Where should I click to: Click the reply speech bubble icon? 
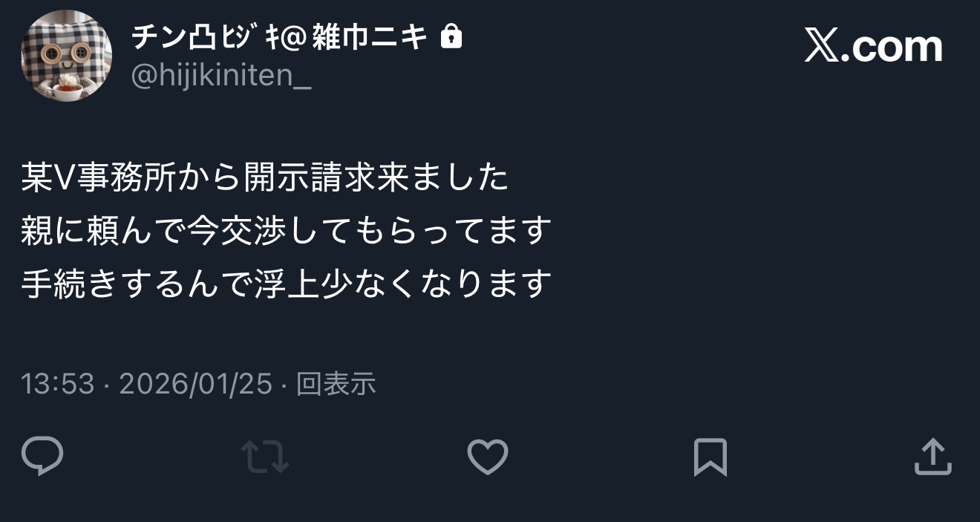click(x=42, y=457)
